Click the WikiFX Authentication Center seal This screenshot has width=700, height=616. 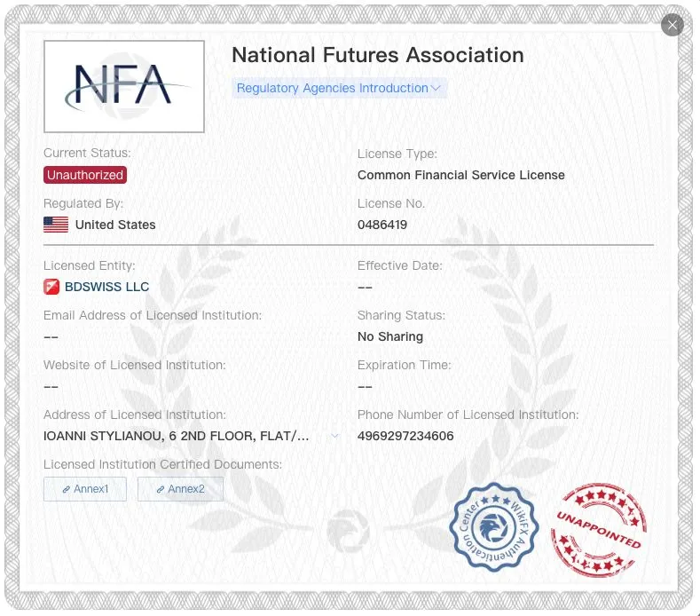click(x=494, y=527)
